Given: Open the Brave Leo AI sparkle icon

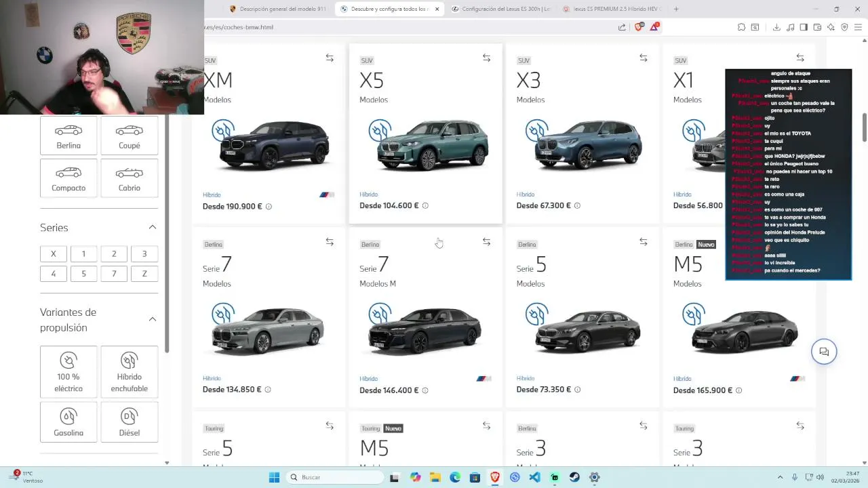Looking at the screenshot, I should pos(831,27).
